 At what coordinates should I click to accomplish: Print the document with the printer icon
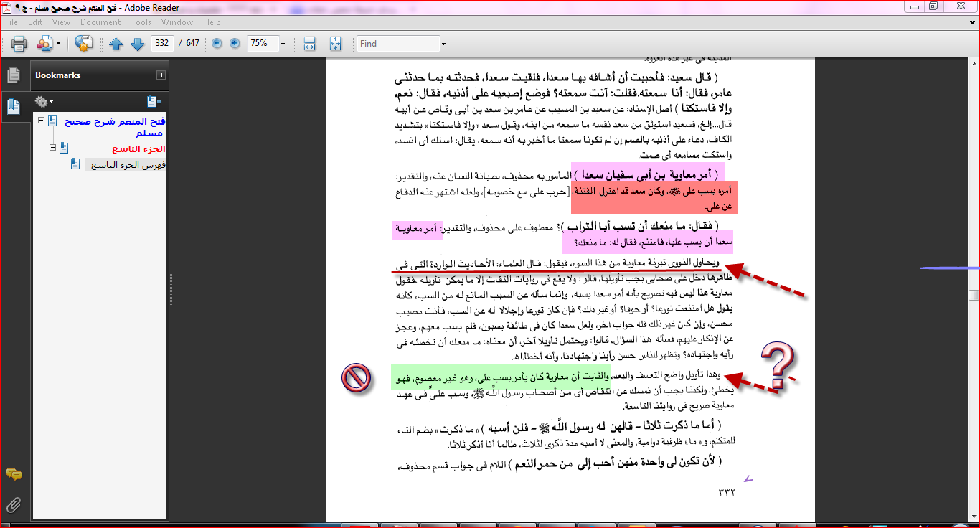(x=19, y=44)
